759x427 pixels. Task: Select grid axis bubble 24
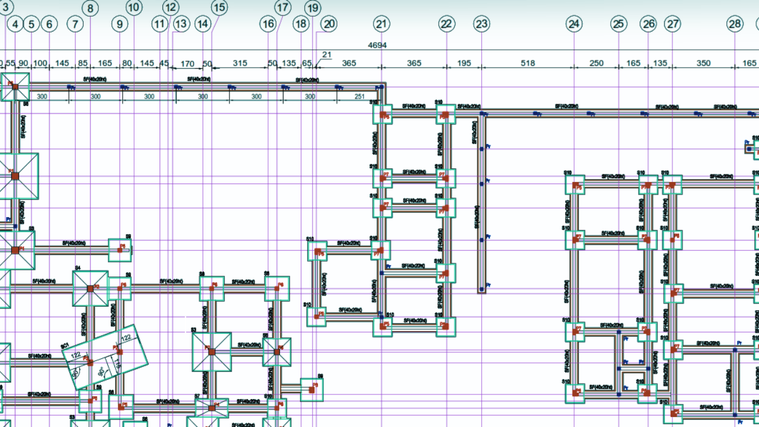coord(574,24)
